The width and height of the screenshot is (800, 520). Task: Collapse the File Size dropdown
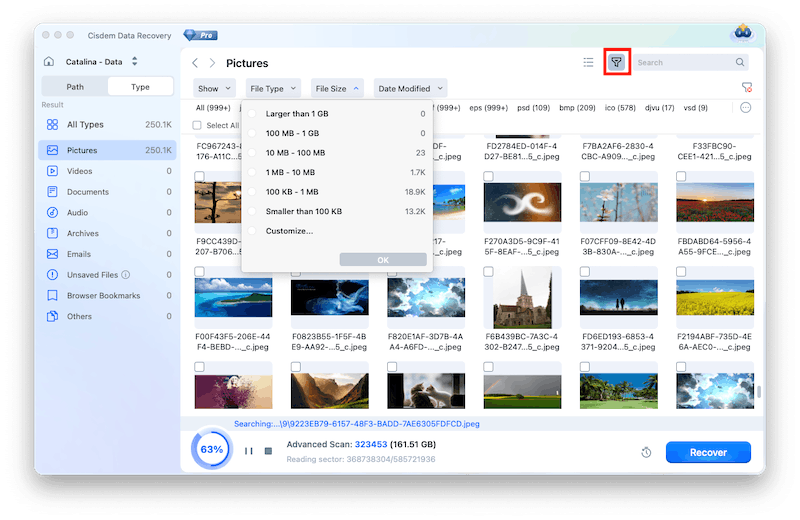click(x=337, y=88)
